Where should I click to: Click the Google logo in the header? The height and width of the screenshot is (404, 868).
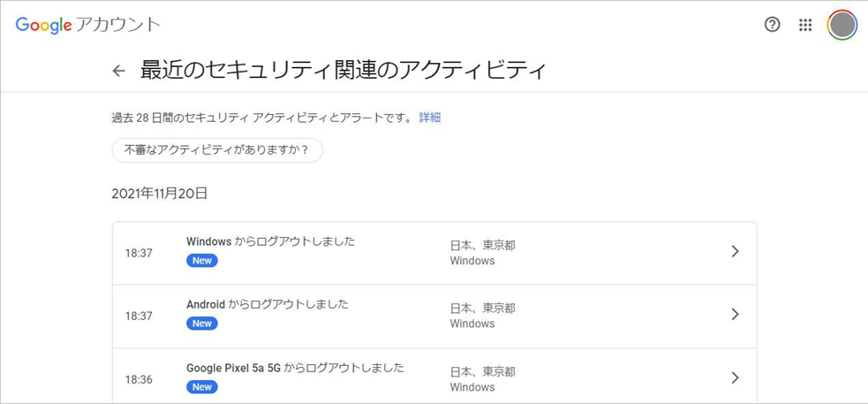tap(43, 25)
